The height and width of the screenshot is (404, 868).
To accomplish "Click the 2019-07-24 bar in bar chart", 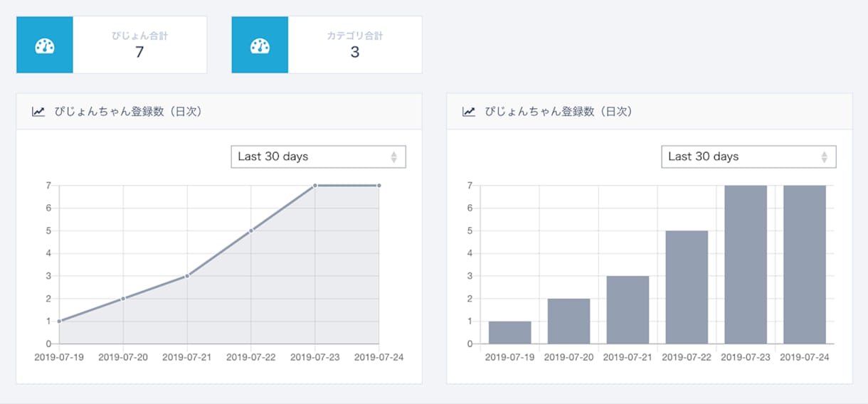I will pos(805,265).
